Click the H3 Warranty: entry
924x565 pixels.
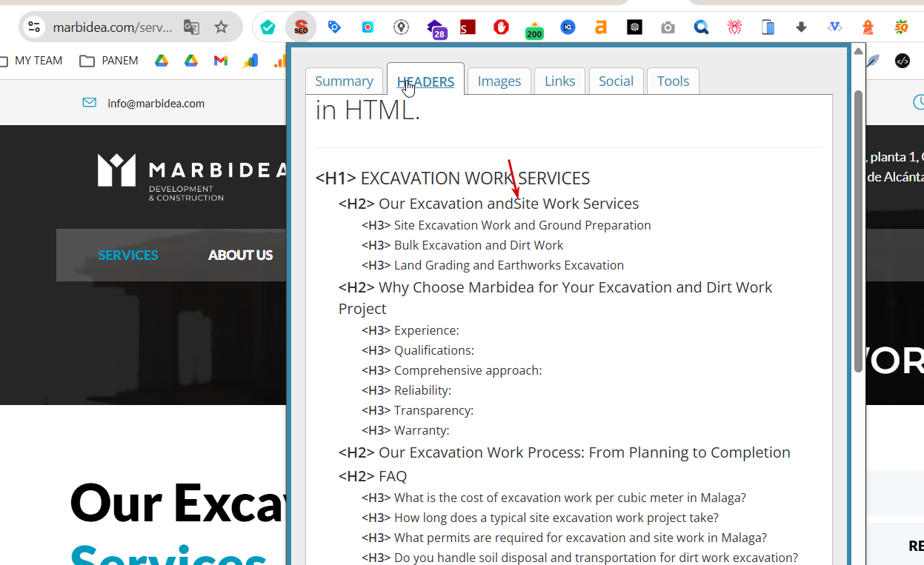point(405,430)
